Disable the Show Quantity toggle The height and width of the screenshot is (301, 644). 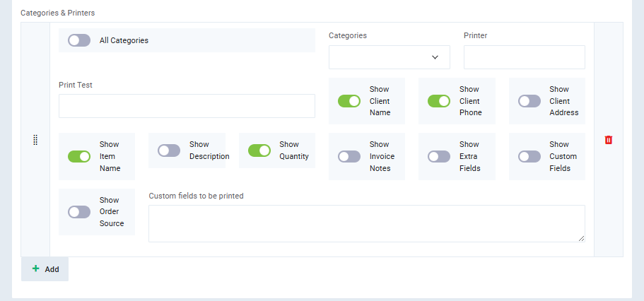pyautogui.click(x=259, y=150)
